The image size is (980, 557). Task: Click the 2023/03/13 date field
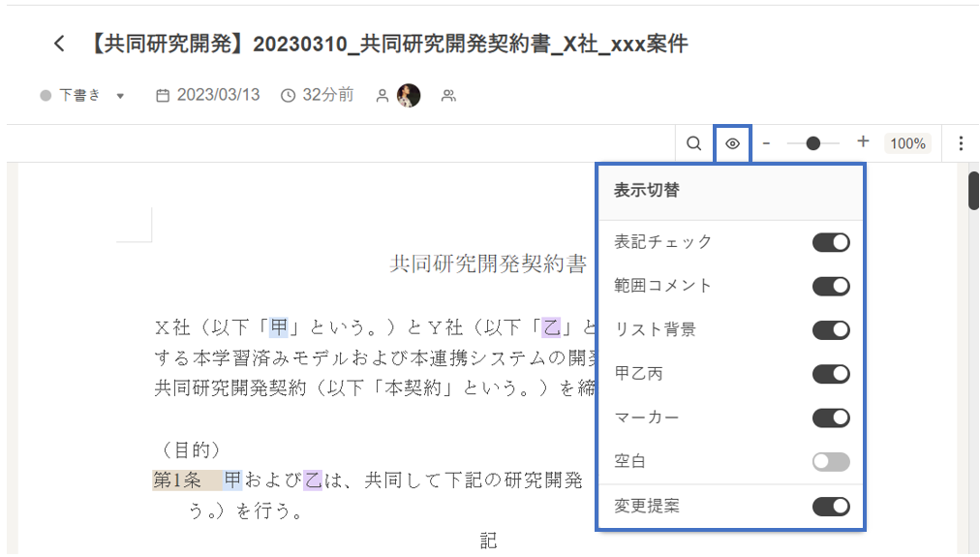tap(208, 95)
